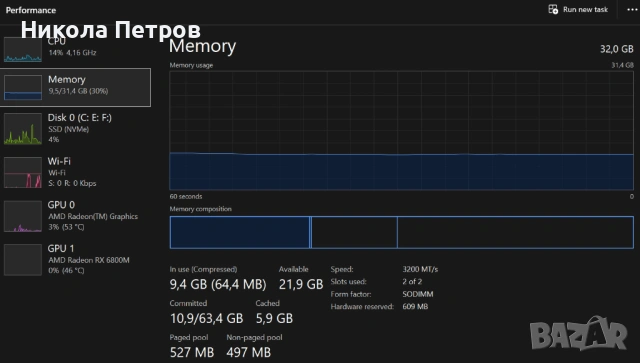Viewport: 640px width, 363px height.
Task: Click the 9,4 GB (64,4 MB) value
Action: tap(218, 284)
